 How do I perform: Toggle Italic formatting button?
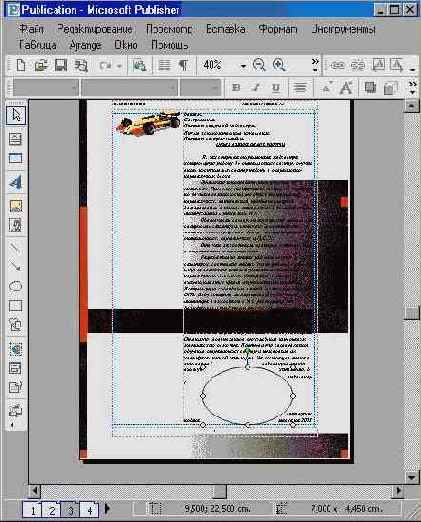256,88
